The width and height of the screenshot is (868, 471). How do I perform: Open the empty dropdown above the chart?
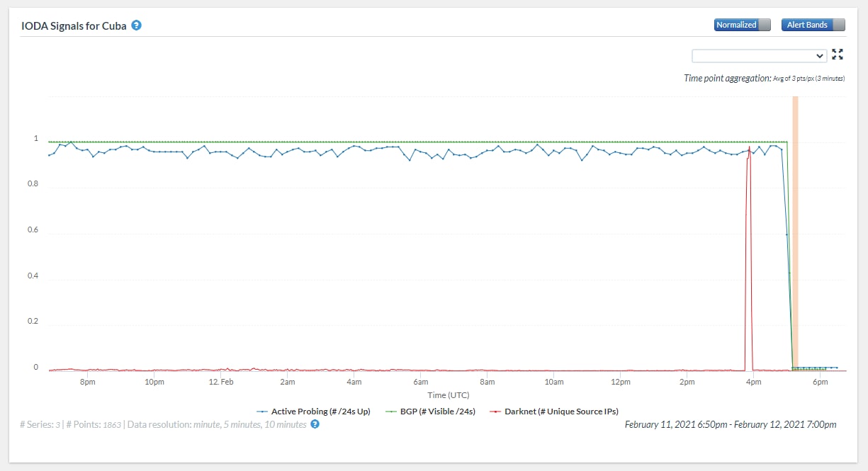point(759,56)
